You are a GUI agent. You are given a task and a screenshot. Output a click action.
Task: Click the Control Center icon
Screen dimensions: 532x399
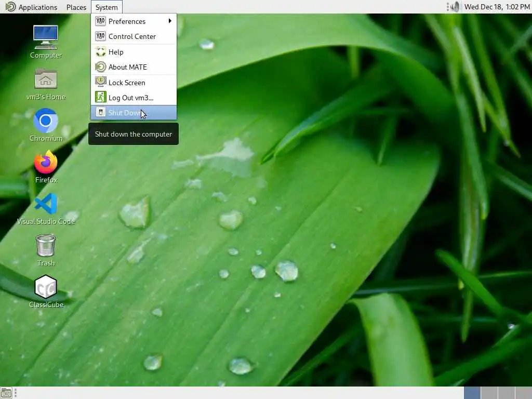point(100,36)
